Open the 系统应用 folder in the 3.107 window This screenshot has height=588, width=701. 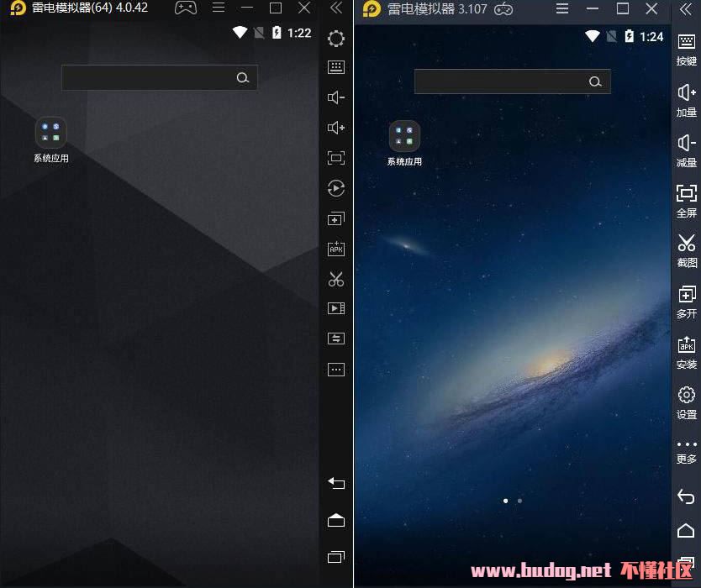coord(404,144)
